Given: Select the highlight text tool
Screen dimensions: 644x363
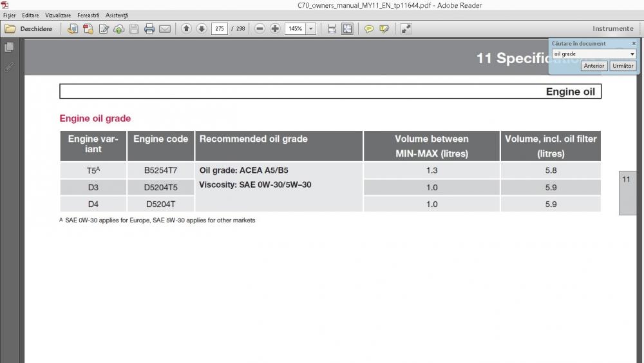Looking at the screenshot, I should (x=384, y=28).
